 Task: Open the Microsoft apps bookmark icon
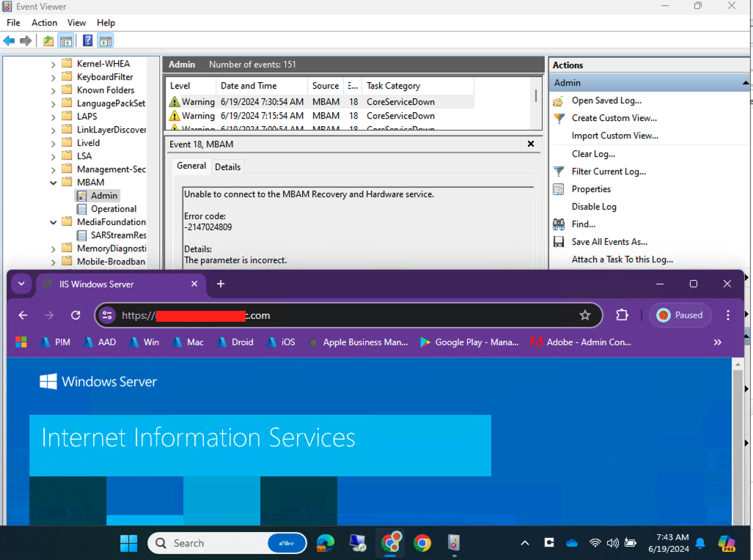tap(21, 342)
